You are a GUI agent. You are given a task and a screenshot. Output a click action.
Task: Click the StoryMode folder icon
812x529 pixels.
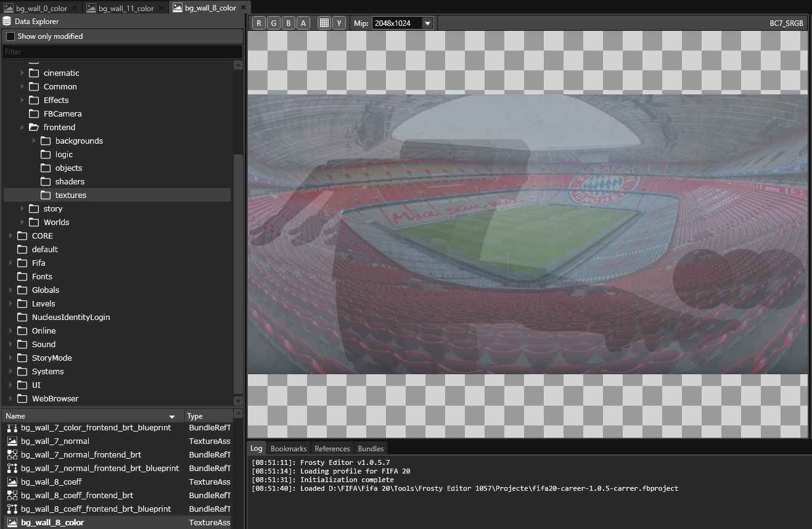22,358
